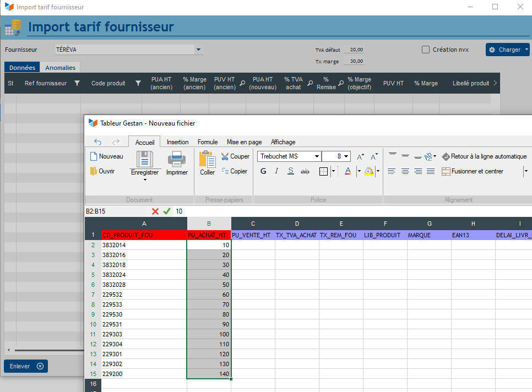Open the Fournisseur dropdown list
The height and width of the screenshot is (392, 532).
click(x=198, y=50)
